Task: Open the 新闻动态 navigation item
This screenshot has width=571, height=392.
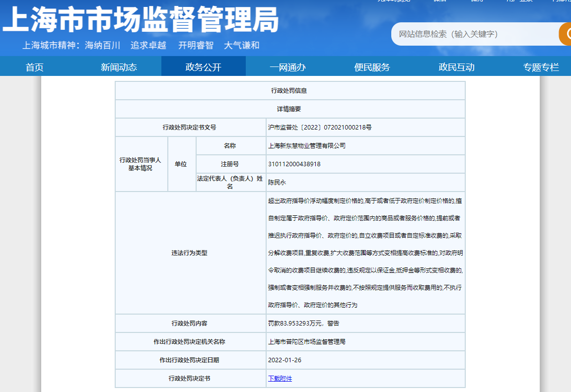Action: (119, 67)
